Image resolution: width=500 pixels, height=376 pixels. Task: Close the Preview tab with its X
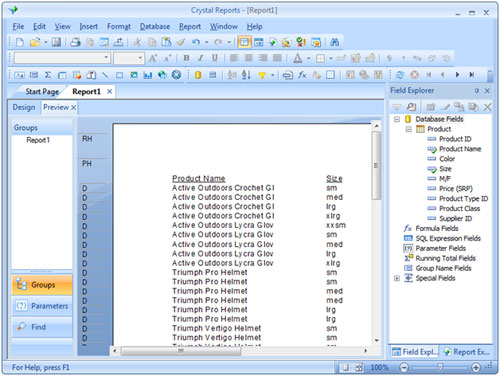(74, 107)
